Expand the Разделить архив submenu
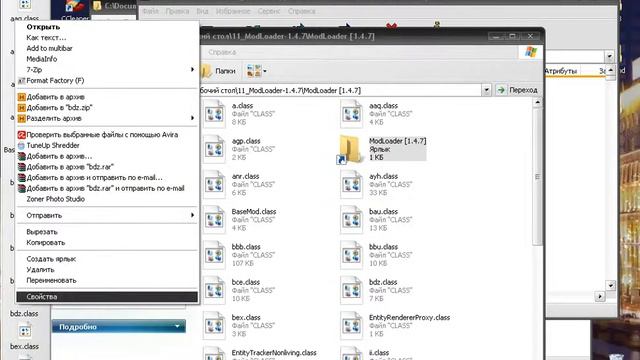 107,118
